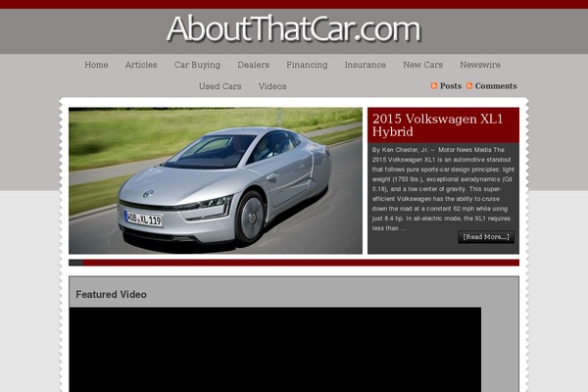Image resolution: width=588 pixels, height=392 pixels.
Task: Click the Comments RSS feed icon
Action: (x=469, y=86)
